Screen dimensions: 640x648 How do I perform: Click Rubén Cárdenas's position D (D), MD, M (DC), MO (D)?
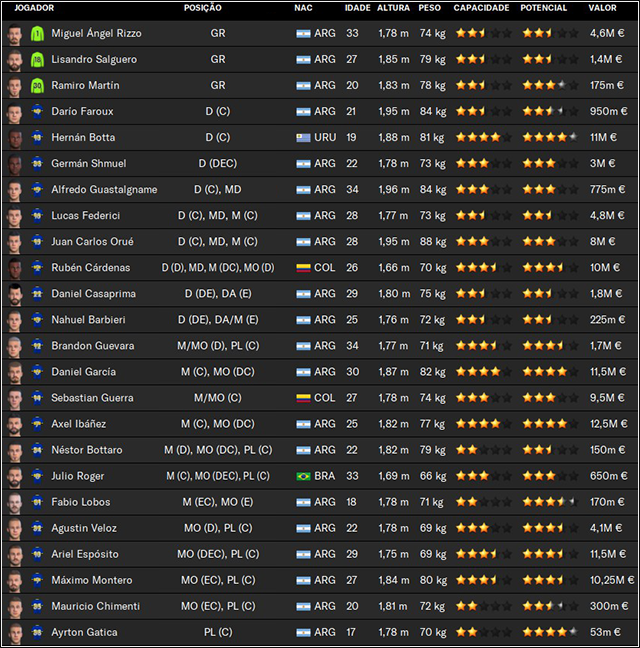tap(218, 268)
